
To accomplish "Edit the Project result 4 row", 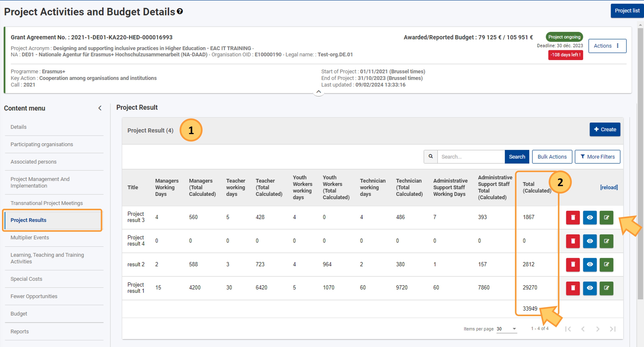I will coord(606,241).
